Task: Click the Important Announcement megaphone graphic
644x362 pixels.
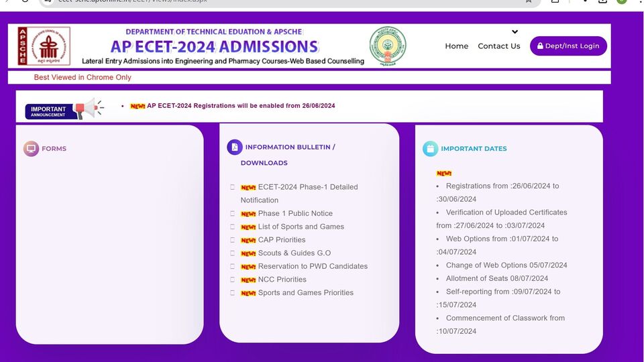Action: [x=64, y=109]
